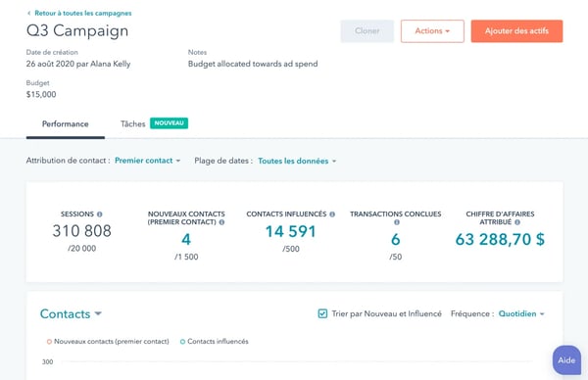Viewport: 588px width, 380px height.
Task: Open the Quotidien frequency dropdown
Action: 521,313
